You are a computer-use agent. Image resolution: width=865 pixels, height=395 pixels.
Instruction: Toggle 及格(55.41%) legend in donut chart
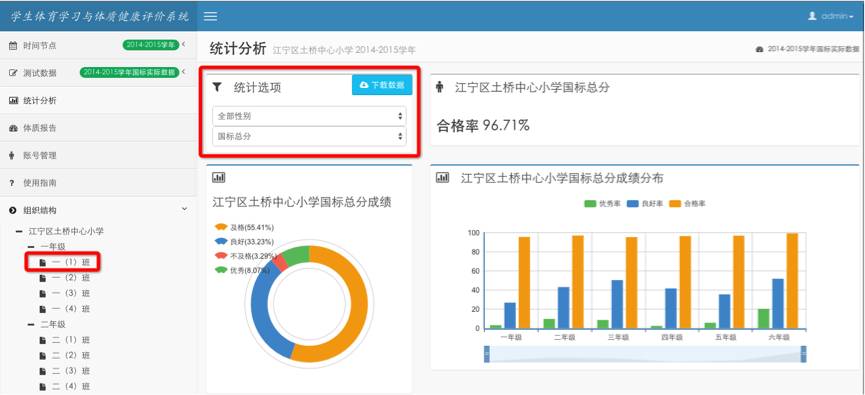pos(244,227)
